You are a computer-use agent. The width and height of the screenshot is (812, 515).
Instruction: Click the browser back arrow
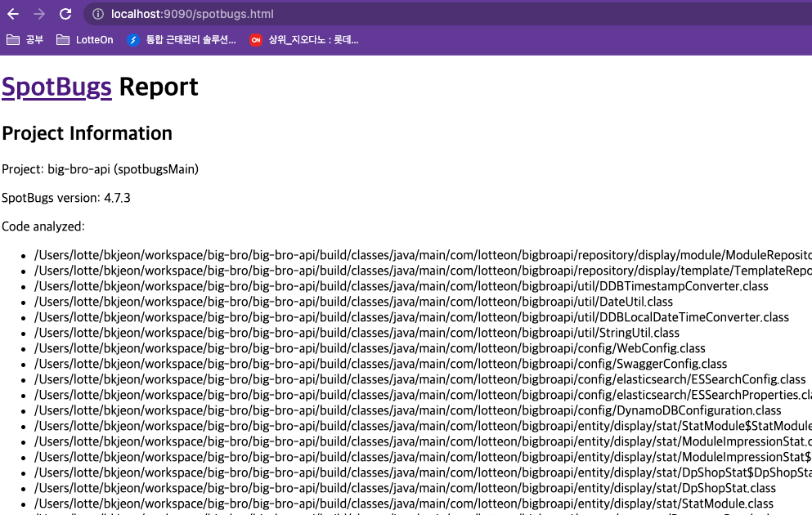tap(13, 14)
